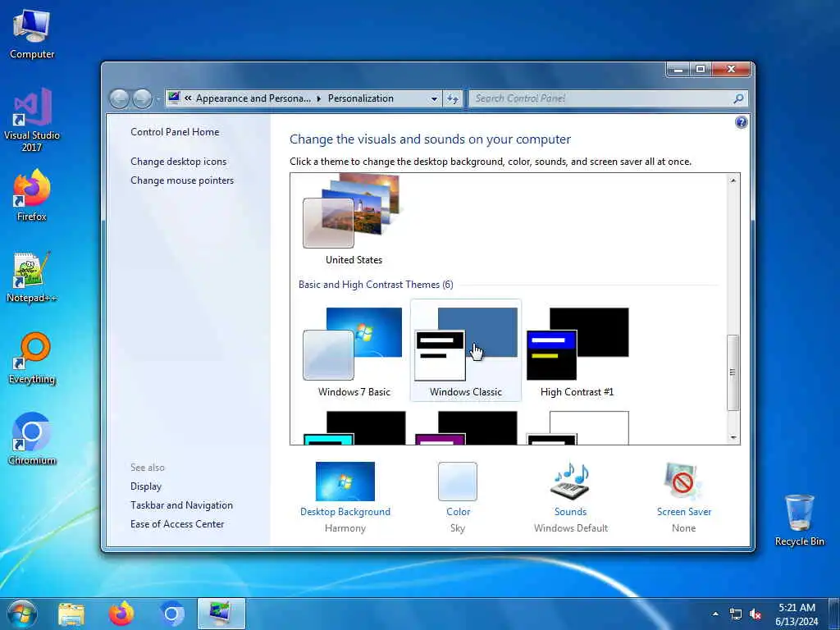The height and width of the screenshot is (630, 840).
Task: Click the network tray icon
Action: coord(736,614)
